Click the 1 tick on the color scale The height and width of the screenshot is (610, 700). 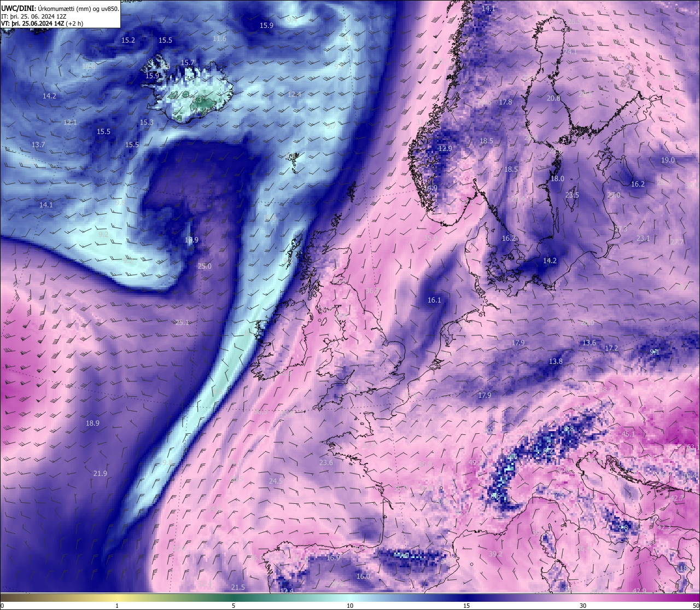[x=117, y=606]
